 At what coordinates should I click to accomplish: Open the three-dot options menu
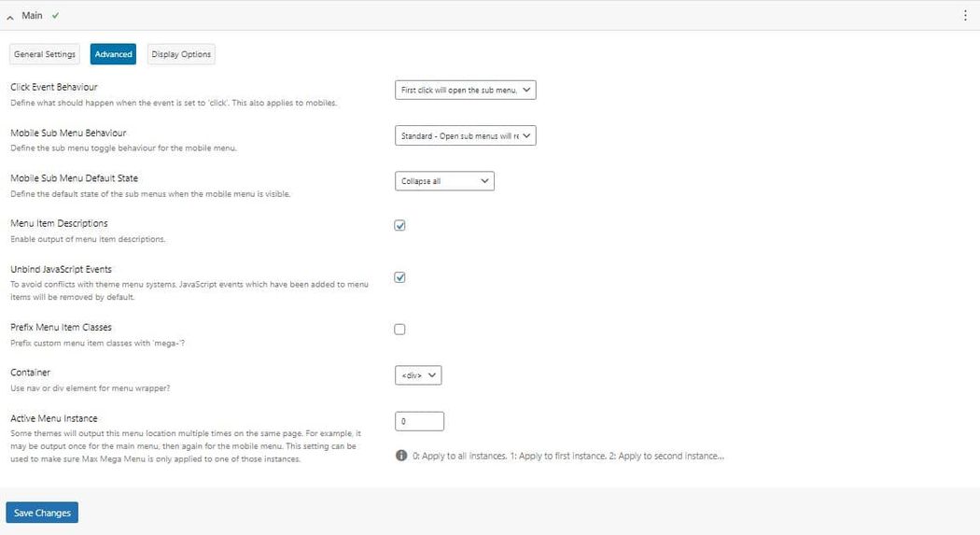(965, 16)
